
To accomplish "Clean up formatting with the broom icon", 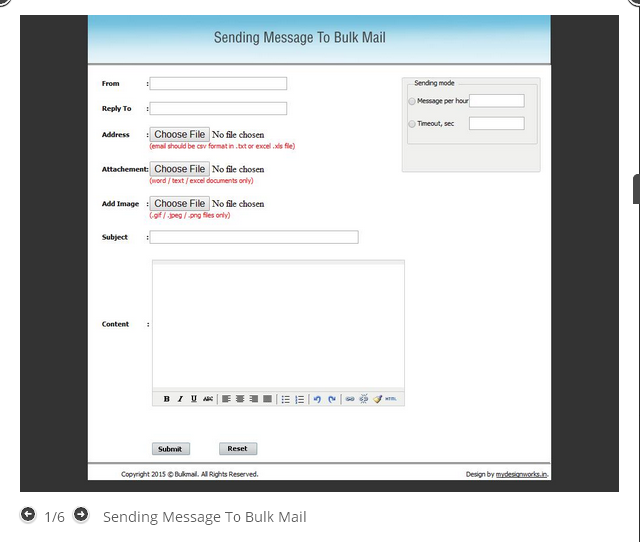I will point(378,399).
